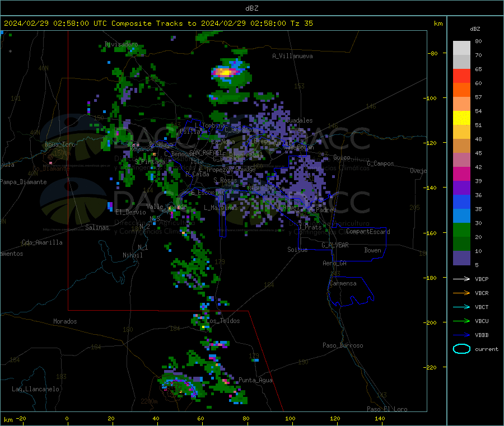Select the magenta 39 dBZ color swatch
Screen dimensions: 504x426
[x=461, y=174]
